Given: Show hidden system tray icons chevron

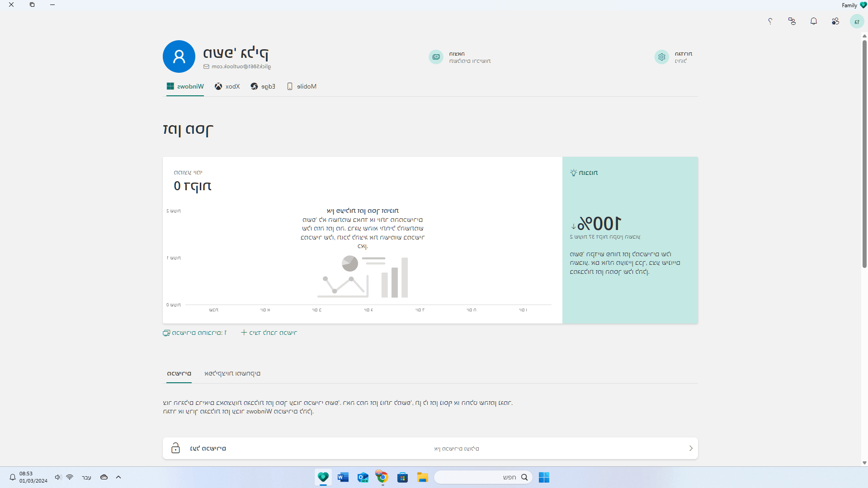Looking at the screenshot, I should (118, 477).
